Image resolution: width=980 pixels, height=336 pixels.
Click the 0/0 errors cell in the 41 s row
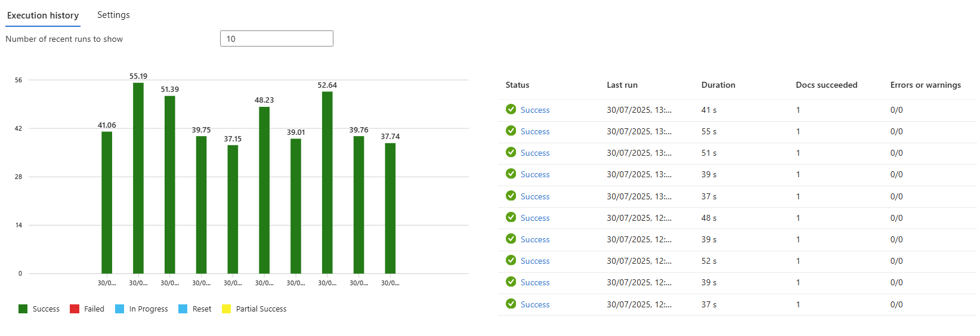(x=896, y=110)
